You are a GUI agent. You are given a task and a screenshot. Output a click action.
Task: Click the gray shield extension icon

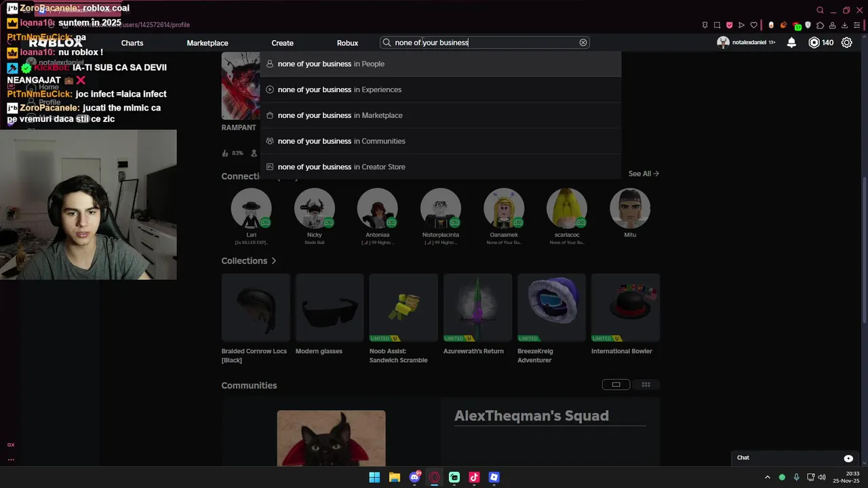(x=808, y=25)
